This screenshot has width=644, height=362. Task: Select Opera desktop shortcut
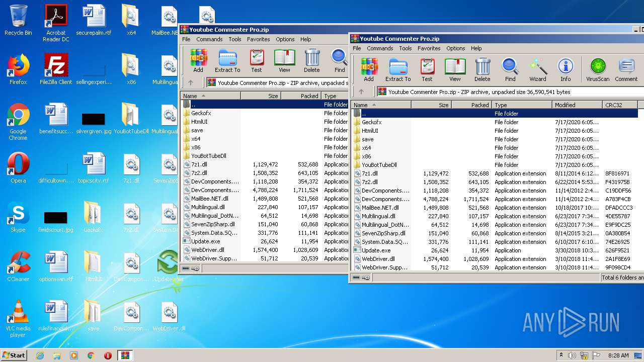[x=18, y=168]
